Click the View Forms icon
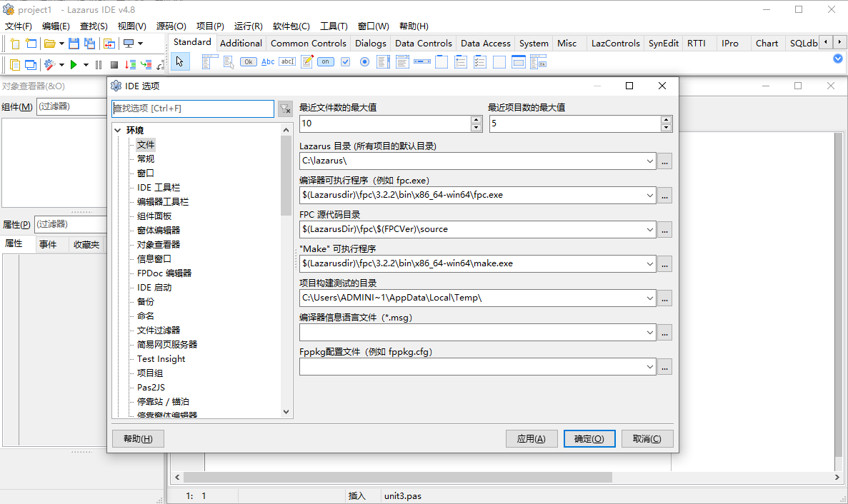 (x=31, y=65)
